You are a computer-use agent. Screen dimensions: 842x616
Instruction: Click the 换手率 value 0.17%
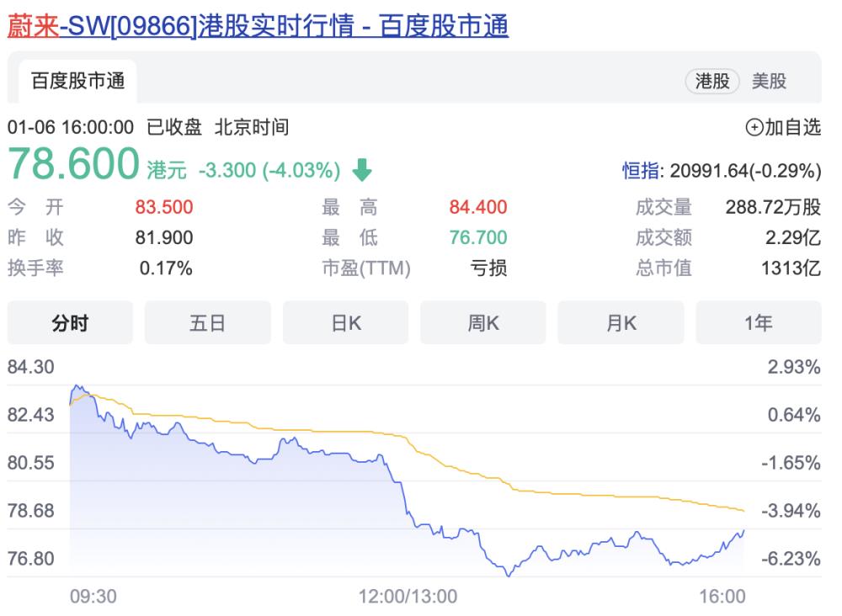point(166,268)
